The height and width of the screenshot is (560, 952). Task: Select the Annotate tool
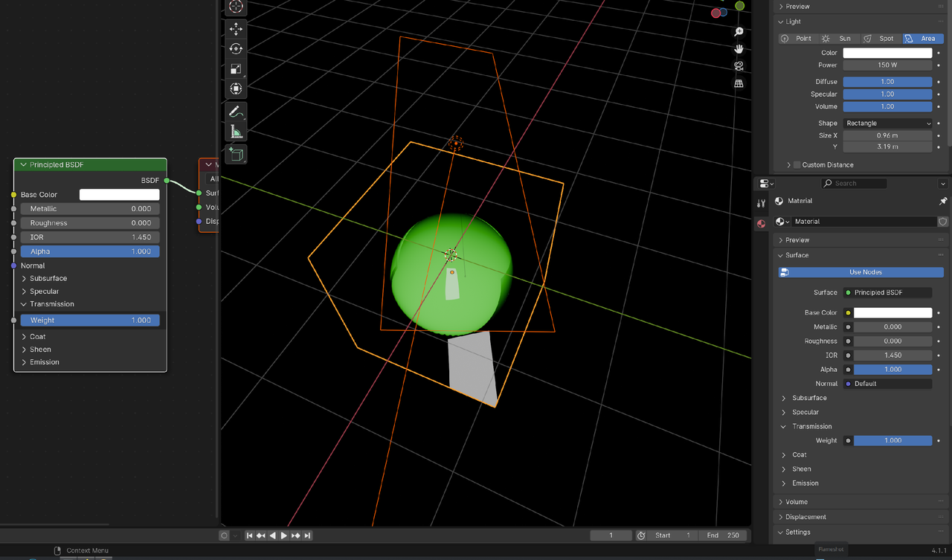(236, 112)
